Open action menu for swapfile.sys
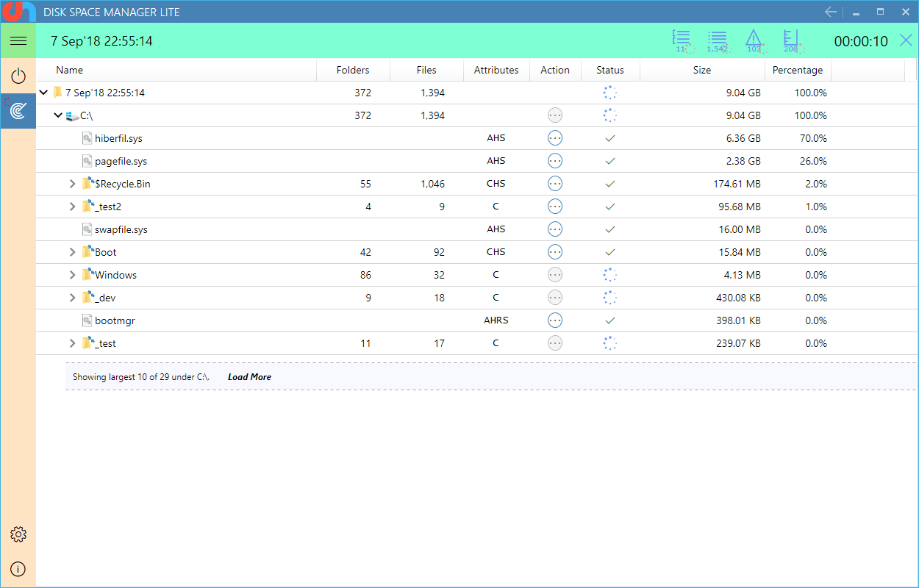The height and width of the screenshot is (588, 919). pyautogui.click(x=555, y=229)
